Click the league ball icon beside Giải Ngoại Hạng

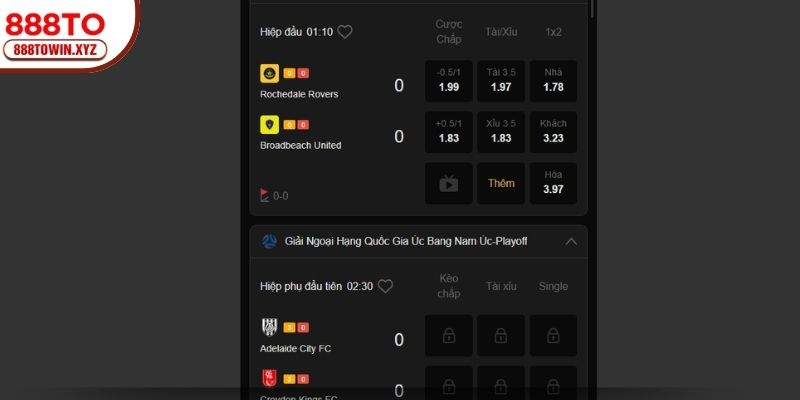tap(269, 241)
